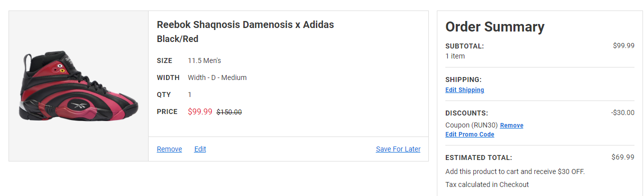Click Edit Promo Code link
This screenshot has width=644, height=196.
pyautogui.click(x=470, y=134)
